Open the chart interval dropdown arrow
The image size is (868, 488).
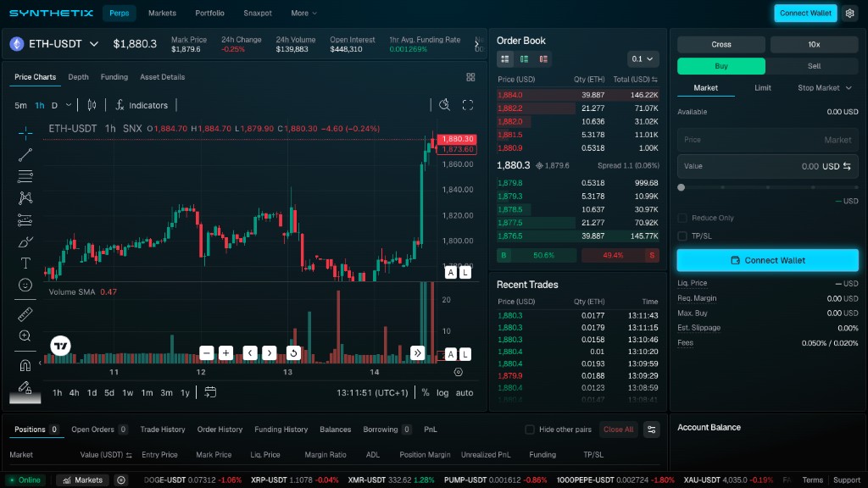coord(69,105)
